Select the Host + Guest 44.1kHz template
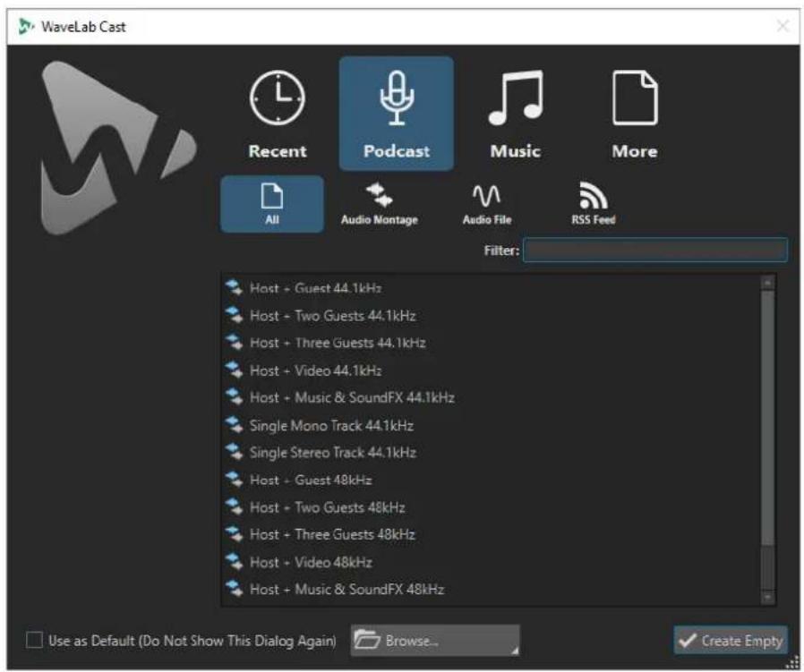The height and width of the screenshot is (672, 804). 492,288
